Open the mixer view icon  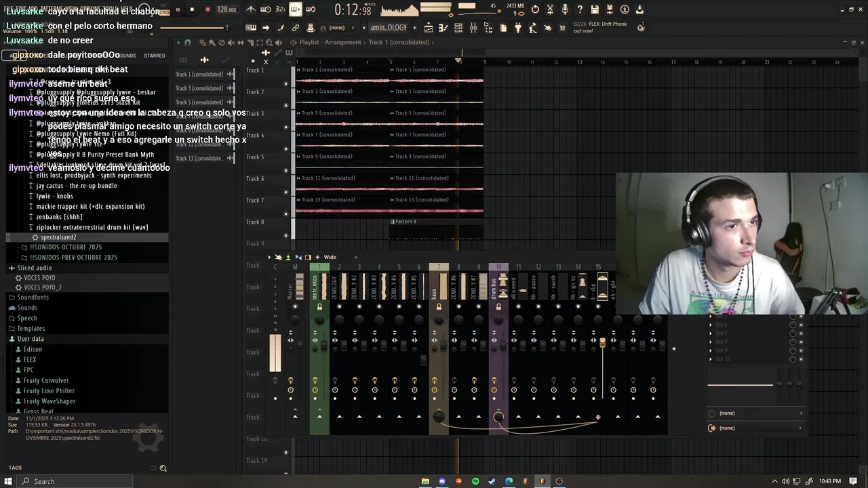(473, 28)
